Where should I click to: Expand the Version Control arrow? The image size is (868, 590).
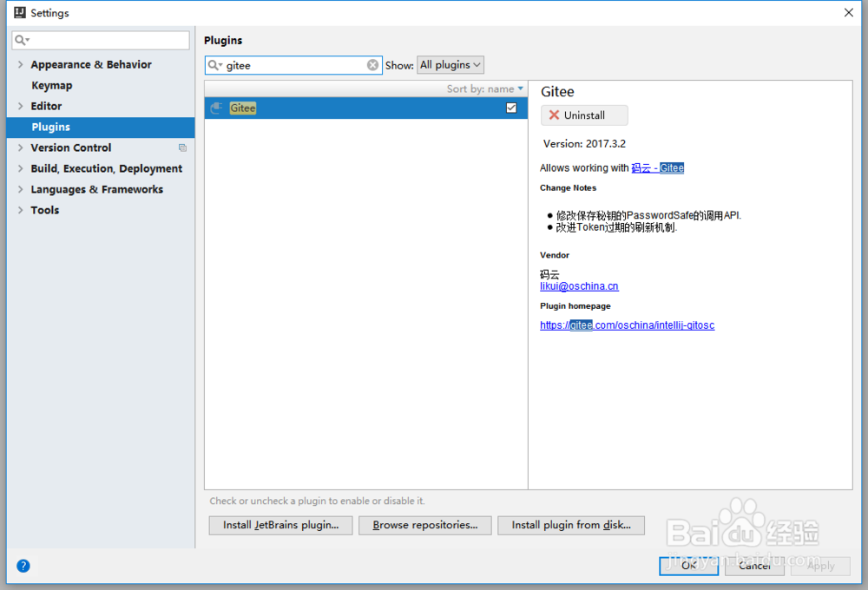coord(21,147)
